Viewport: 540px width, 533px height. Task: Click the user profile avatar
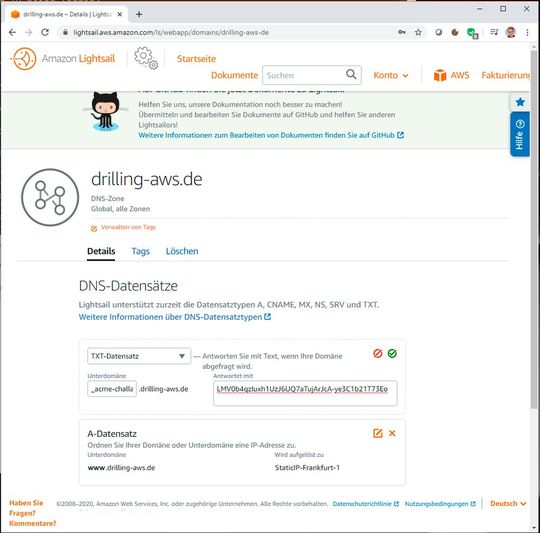tap(511, 32)
